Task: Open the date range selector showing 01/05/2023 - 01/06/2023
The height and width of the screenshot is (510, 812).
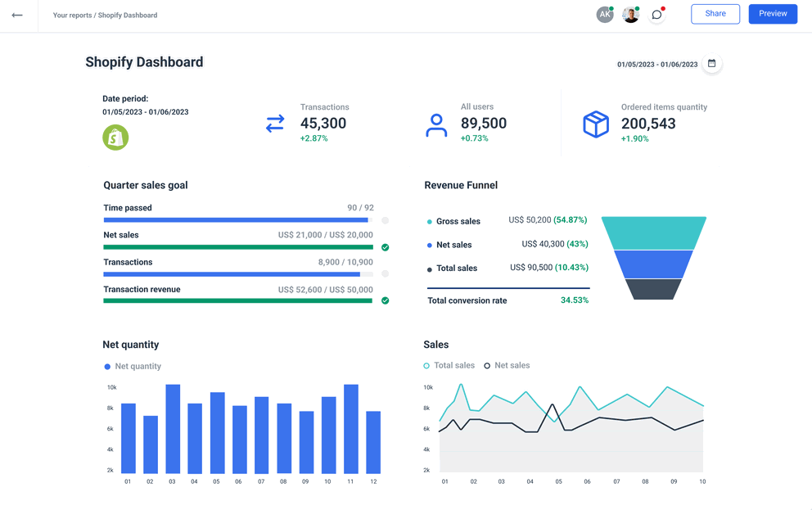Action: (x=655, y=63)
